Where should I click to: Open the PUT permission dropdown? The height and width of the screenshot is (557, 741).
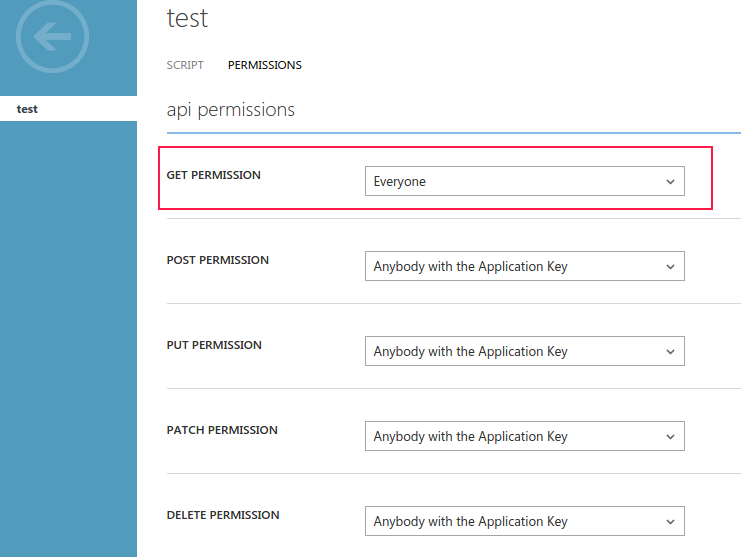pos(524,351)
